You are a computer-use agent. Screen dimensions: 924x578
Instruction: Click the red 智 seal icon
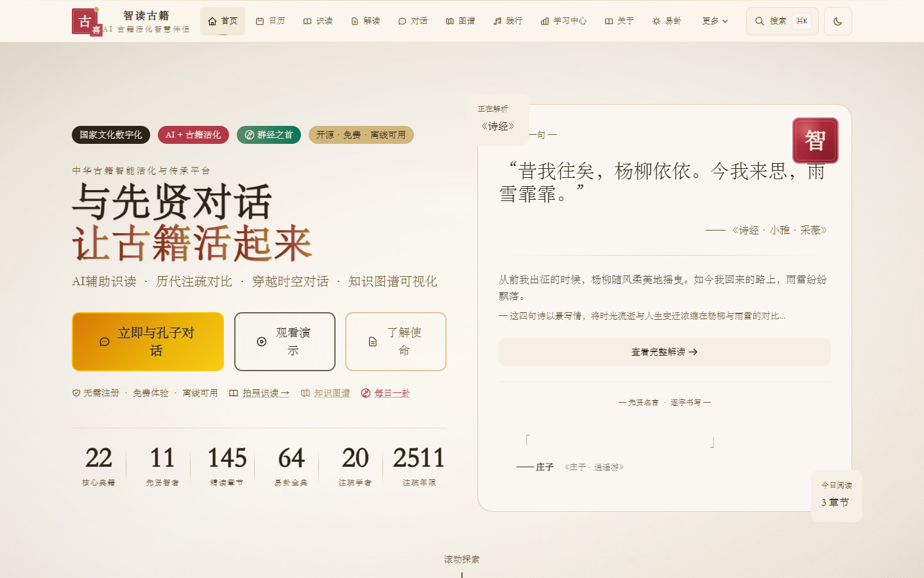(x=815, y=140)
